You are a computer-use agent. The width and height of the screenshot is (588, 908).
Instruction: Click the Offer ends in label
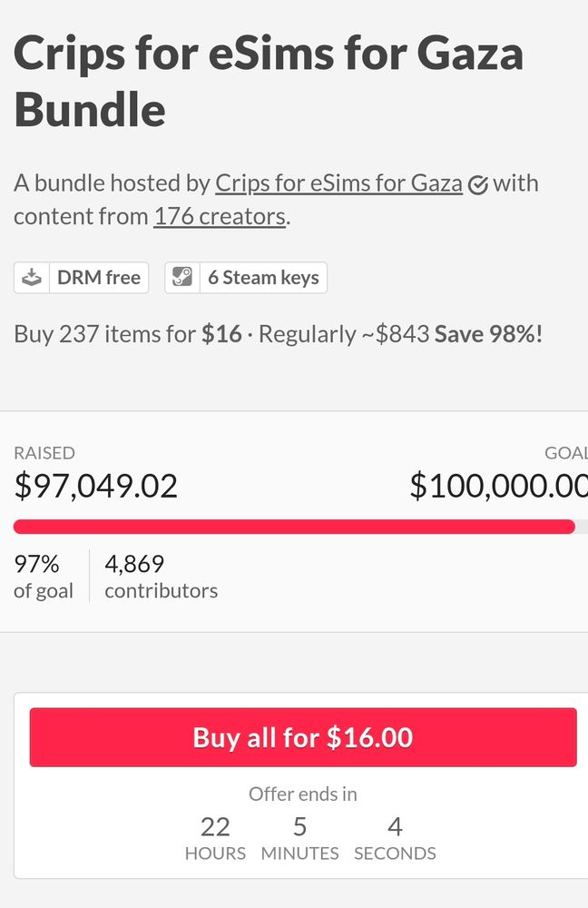coord(303,794)
